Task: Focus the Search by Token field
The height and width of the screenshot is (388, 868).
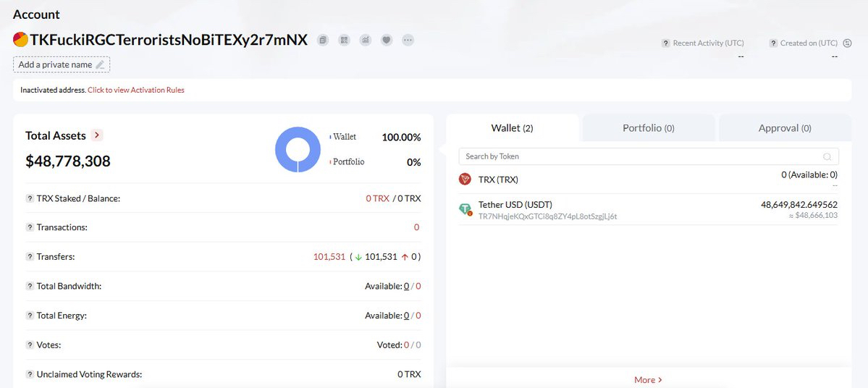Action: [x=637, y=156]
